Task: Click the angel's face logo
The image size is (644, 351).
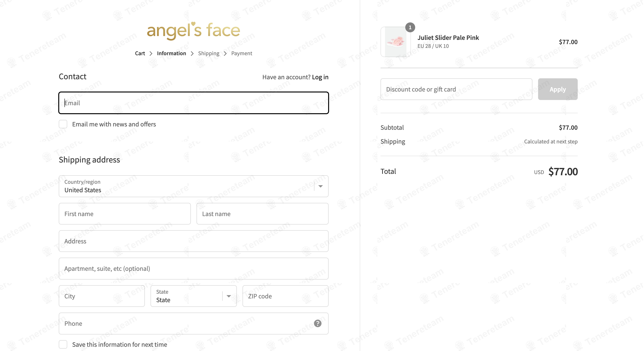Action: [x=193, y=30]
